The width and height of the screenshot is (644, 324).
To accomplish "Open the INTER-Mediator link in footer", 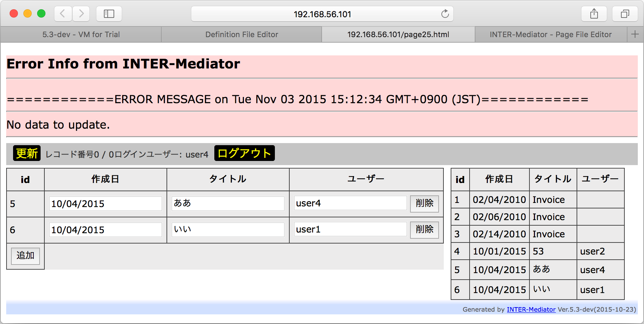I will 531,309.
